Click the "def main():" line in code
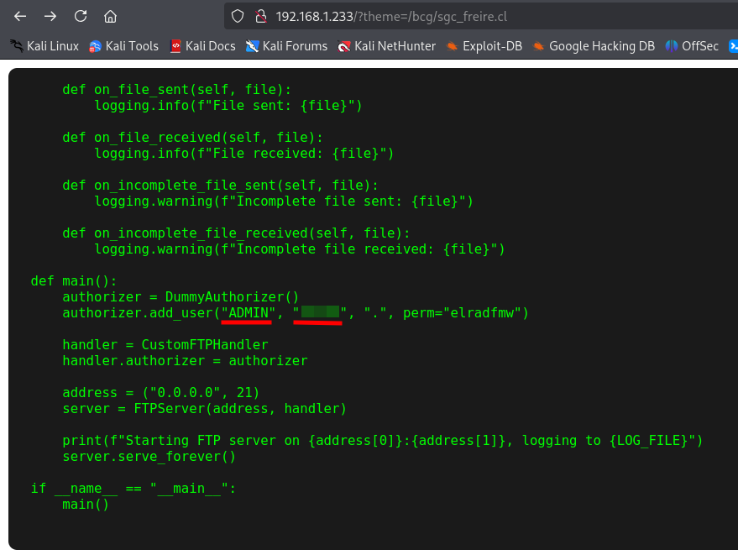738x560 pixels. tap(74, 280)
